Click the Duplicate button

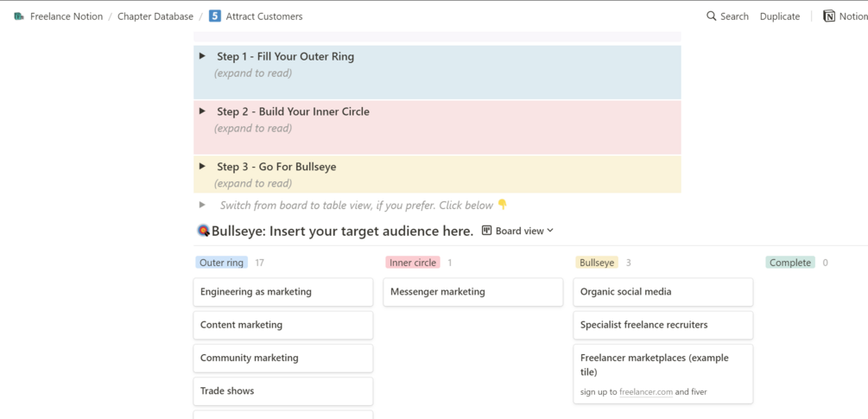coord(780,16)
